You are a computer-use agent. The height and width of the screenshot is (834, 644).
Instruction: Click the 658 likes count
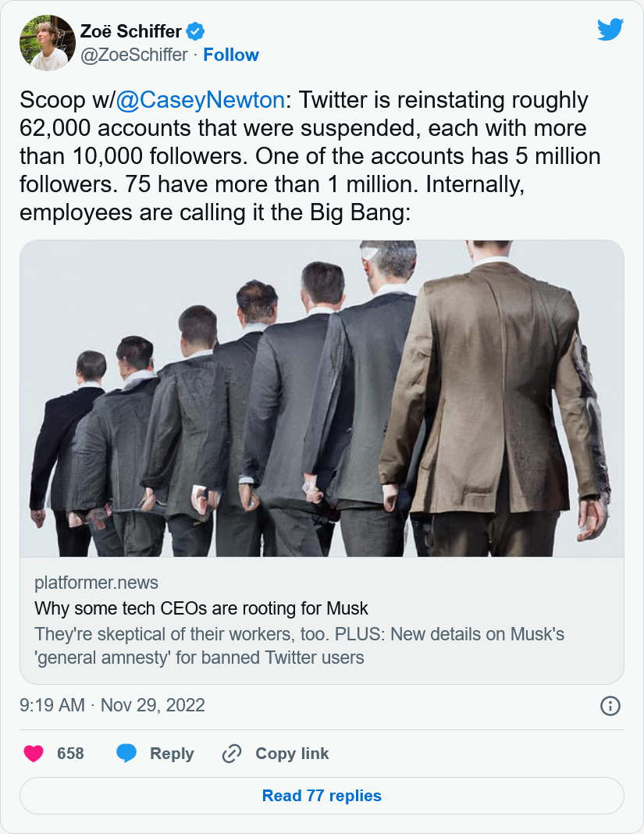[70, 753]
